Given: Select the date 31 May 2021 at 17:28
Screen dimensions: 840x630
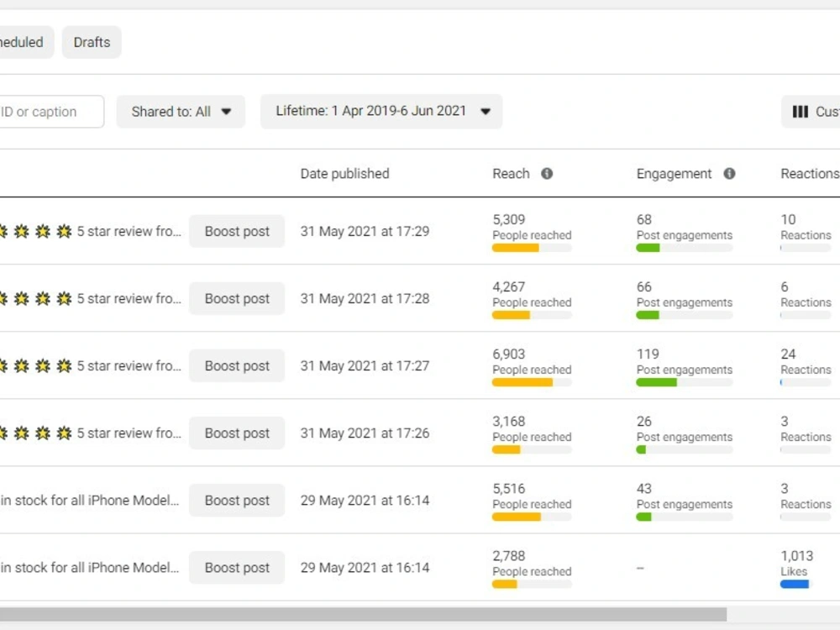Looking at the screenshot, I should click(365, 298).
